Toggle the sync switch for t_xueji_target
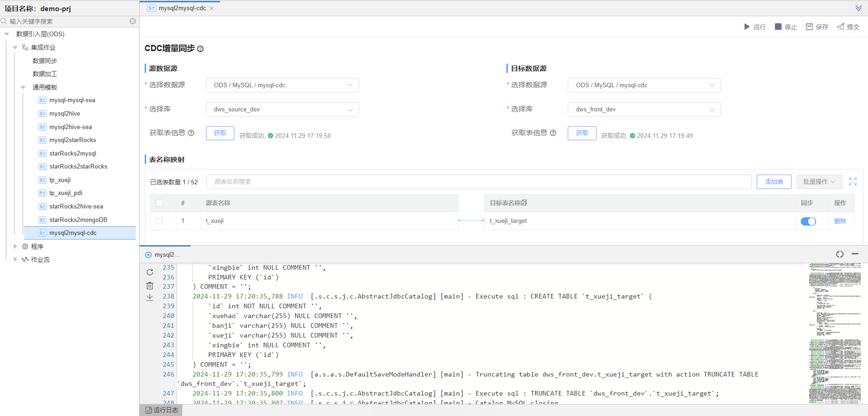 pyautogui.click(x=808, y=221)
